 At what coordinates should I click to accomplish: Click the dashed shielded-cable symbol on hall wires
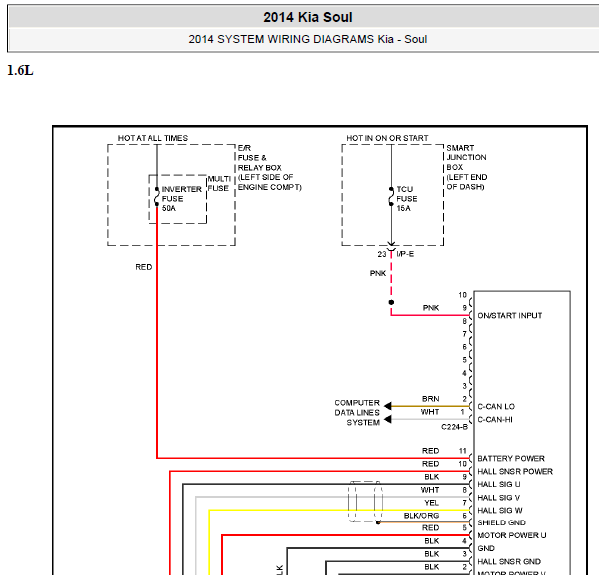click(365, 501)
